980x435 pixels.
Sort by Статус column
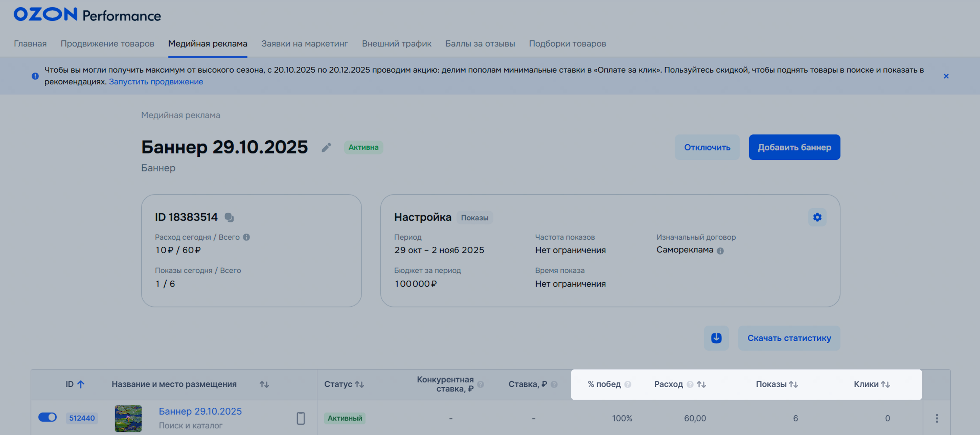click(x=359, y=384)
